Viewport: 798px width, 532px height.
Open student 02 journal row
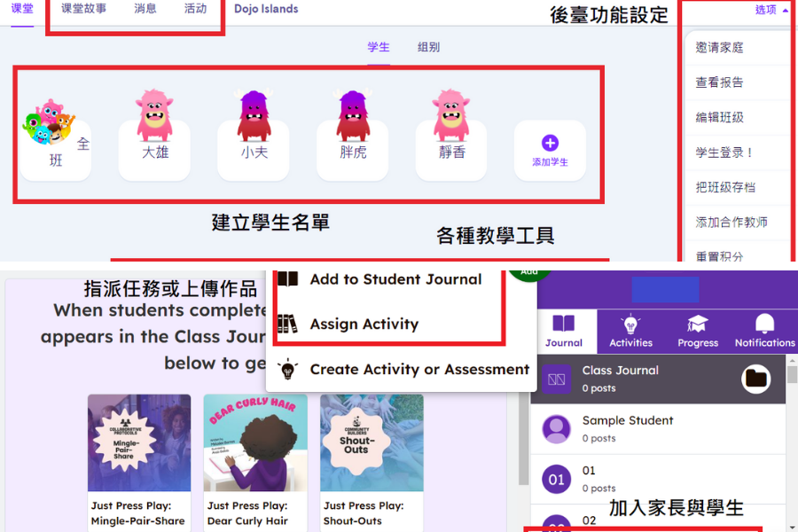click(x=658, y=519)
